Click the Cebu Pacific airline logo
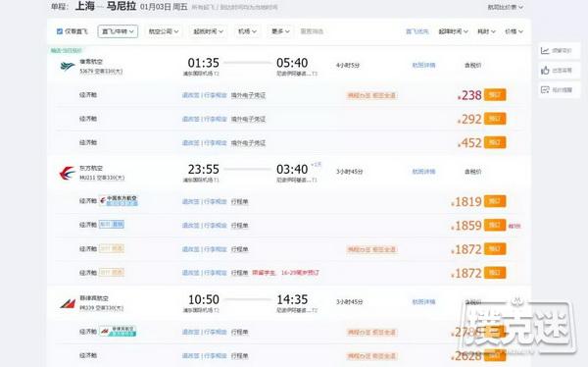The width and height of the screenshot is (588, 367). click(68, 66)
